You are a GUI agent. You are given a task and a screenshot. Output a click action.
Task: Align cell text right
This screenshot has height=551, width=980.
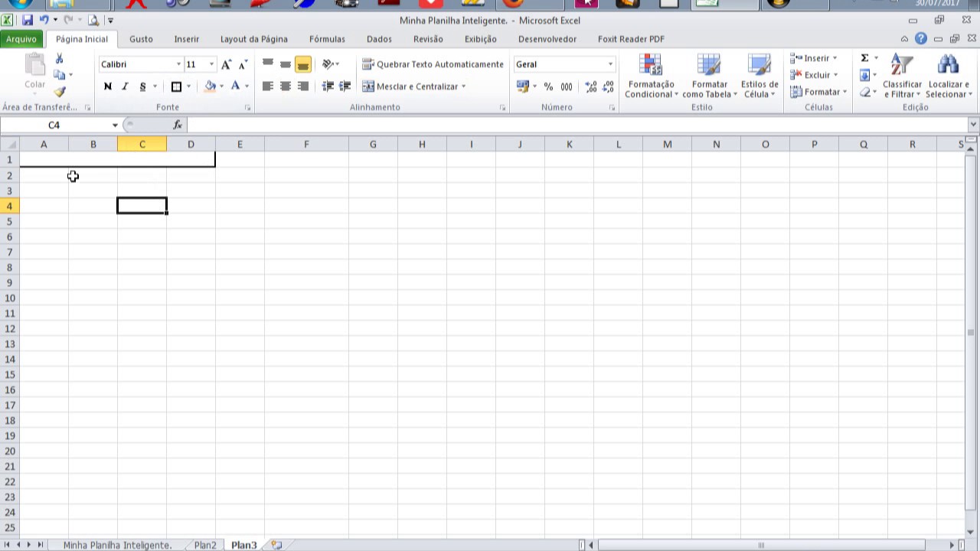point(303,86)
